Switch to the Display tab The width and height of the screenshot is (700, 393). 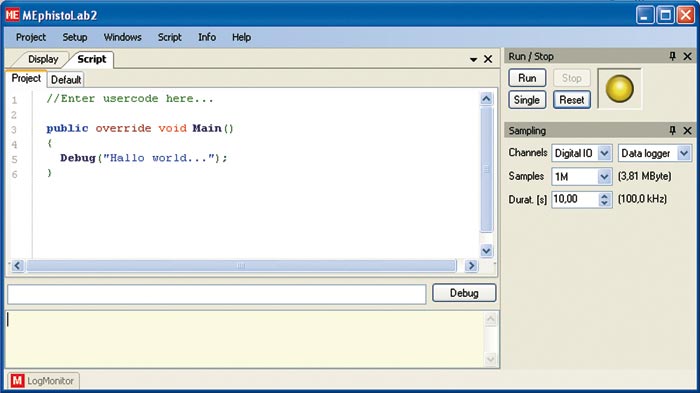(43, 59)
